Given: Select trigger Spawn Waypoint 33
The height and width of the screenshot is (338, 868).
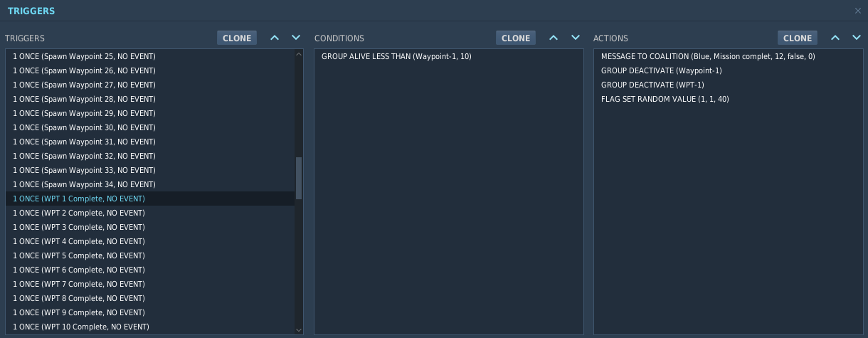Looking at the screenshot, I should [150, 170].
